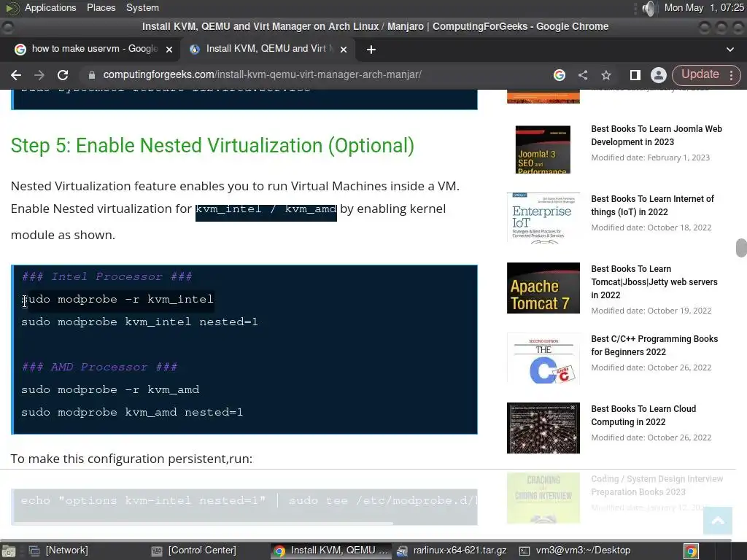Click 'To make this configuration persistent,run:' text
Image resolution: width=747 pixels, height=560 pixels.
pos(131,459)
